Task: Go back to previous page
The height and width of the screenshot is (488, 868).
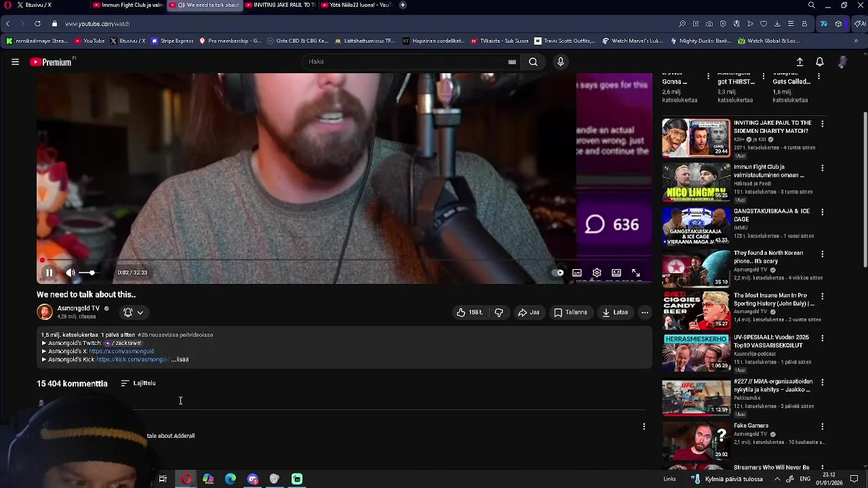Action: pos(7,24)
